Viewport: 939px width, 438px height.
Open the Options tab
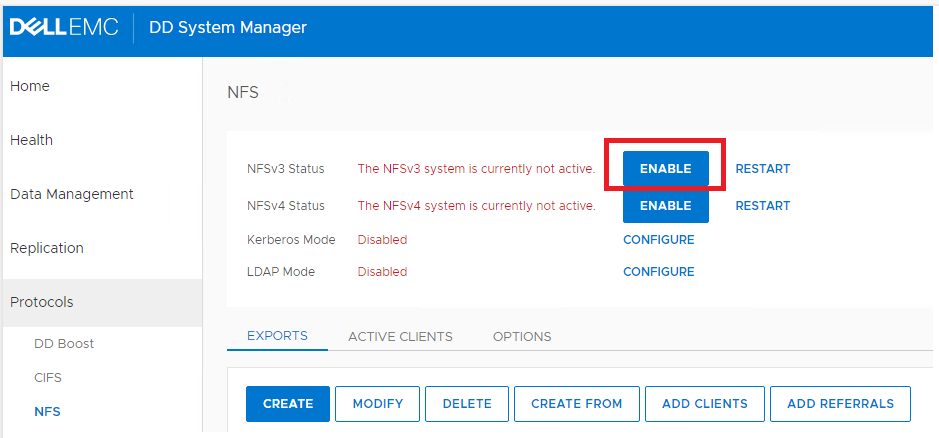[x=522, y=336]
